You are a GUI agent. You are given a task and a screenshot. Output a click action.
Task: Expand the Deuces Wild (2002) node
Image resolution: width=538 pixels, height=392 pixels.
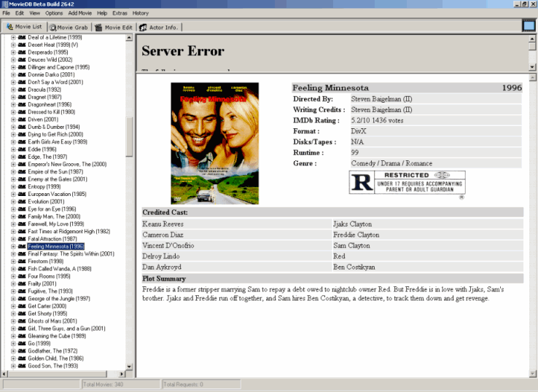click(13, 60)
